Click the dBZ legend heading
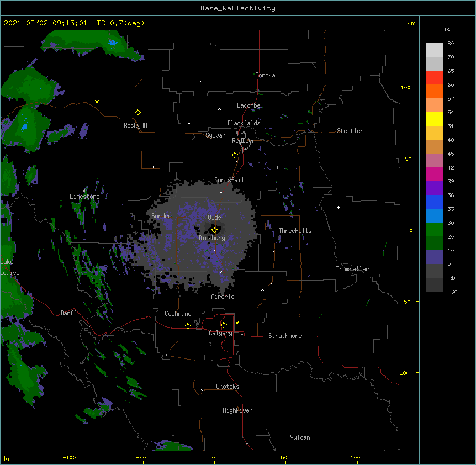Viewport: 476px width, 465px height. [x=447, y=29]
